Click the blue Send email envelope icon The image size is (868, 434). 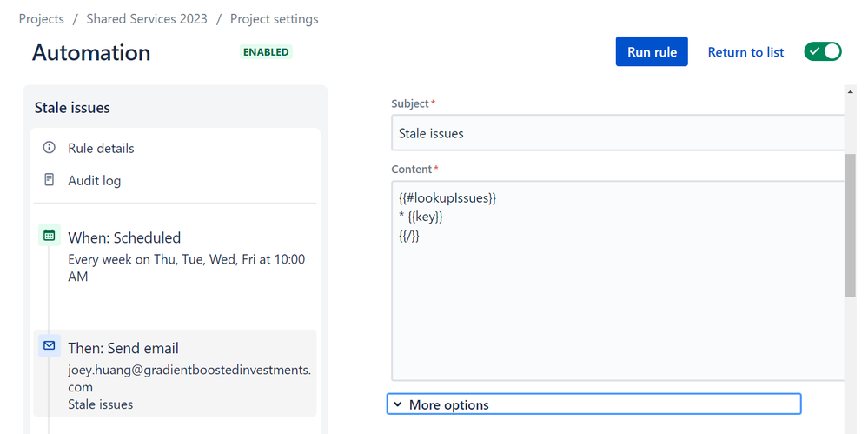[x=49, y=346]
